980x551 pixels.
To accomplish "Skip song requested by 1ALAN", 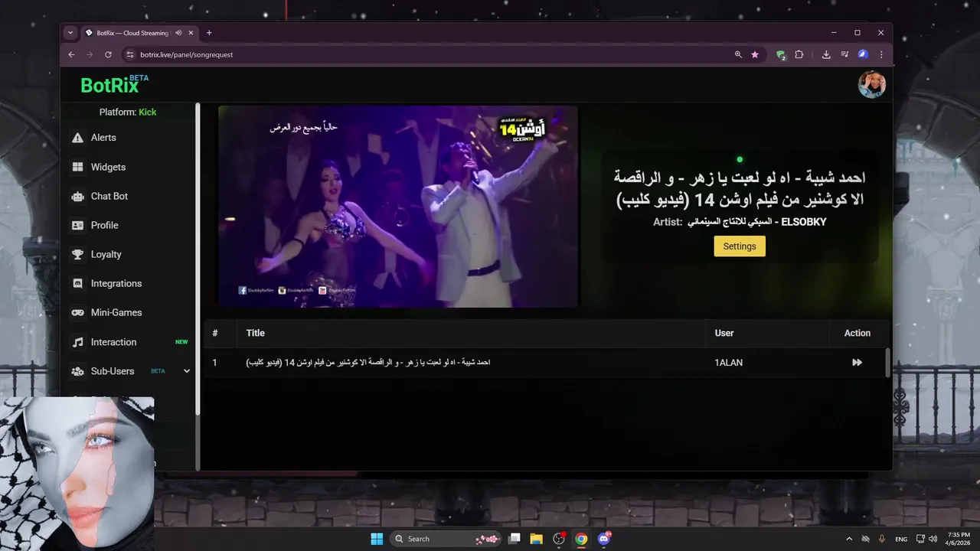I will [857, 363].
